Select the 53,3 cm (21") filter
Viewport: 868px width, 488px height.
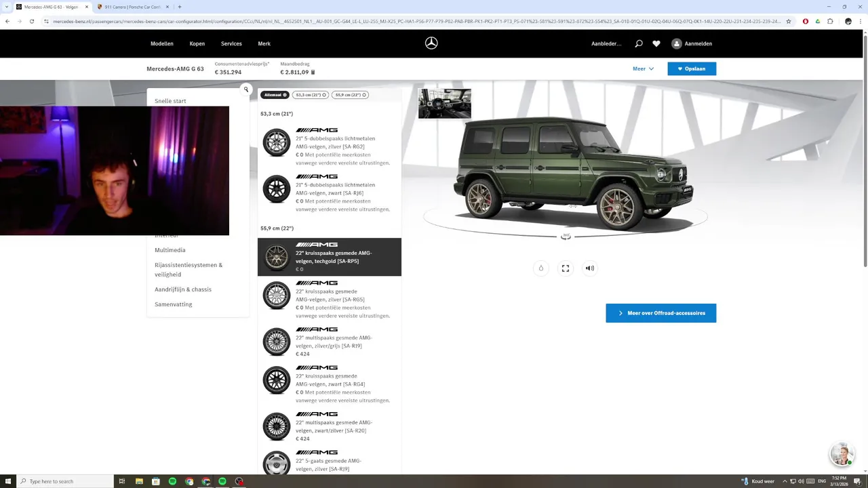(311, 95)
